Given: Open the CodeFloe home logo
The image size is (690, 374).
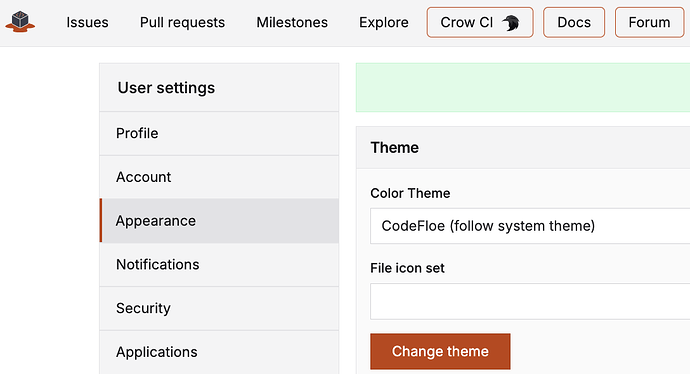Looking at the screenshot, I should [20, 22].
